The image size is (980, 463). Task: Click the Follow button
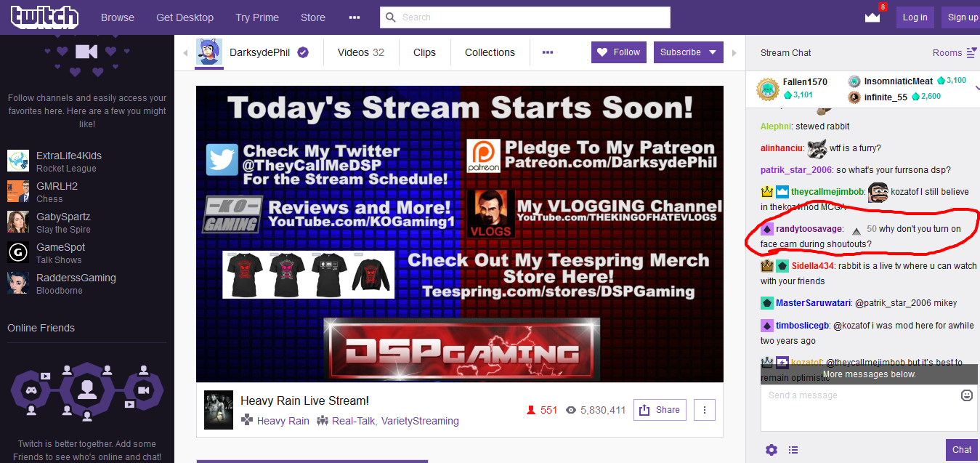pyautogui.click(x=619, y=52)
